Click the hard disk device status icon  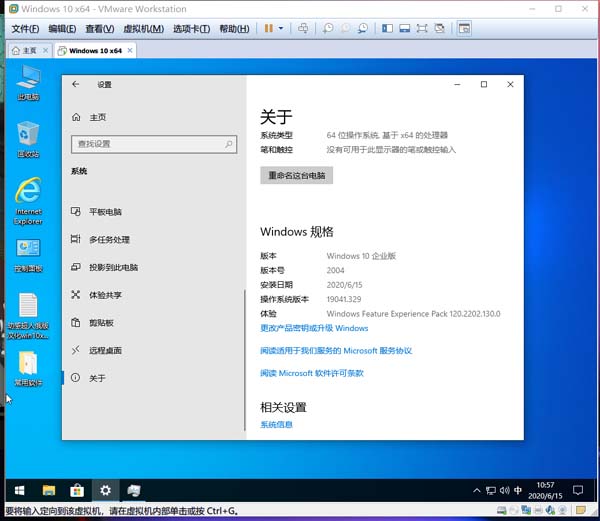501,510
